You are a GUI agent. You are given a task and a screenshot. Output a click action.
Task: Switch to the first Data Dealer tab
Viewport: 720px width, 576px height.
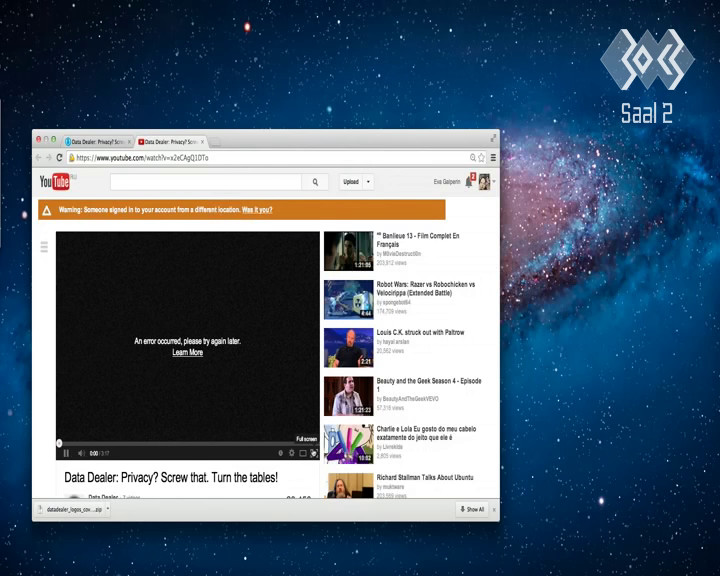coord(97,142)
